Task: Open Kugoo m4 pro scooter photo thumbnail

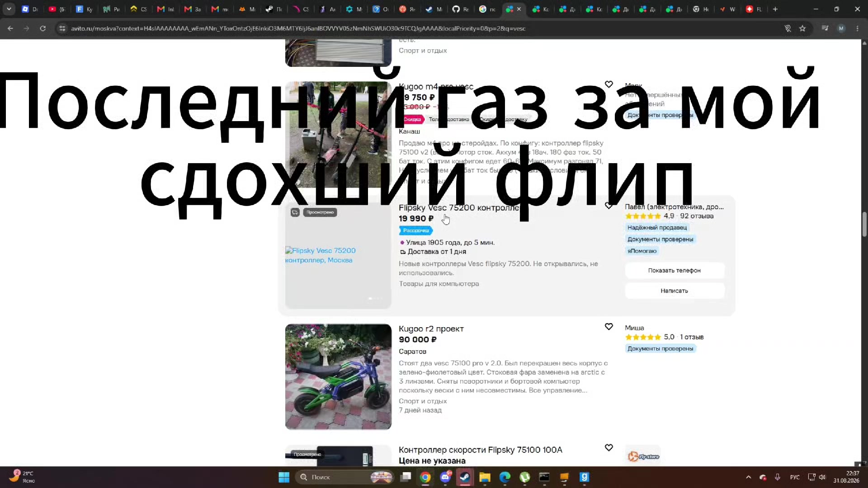Action: [x=338, y=135]
